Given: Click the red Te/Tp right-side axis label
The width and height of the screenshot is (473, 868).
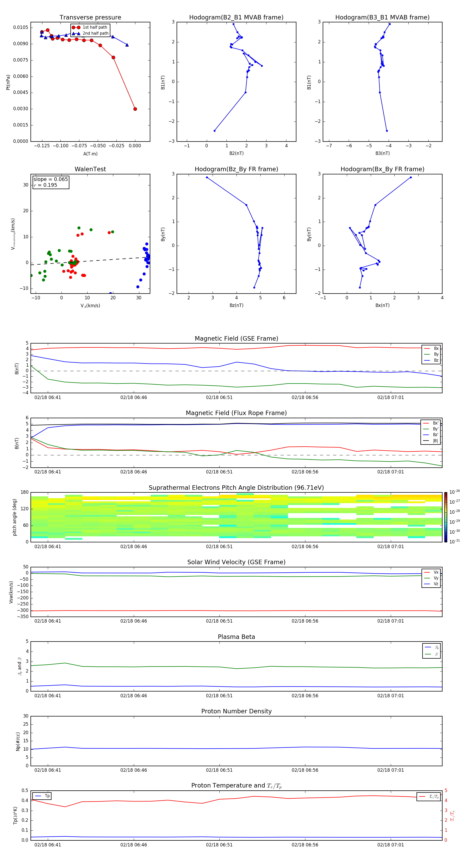Looking at the screenshot, I should click(453, 815).
